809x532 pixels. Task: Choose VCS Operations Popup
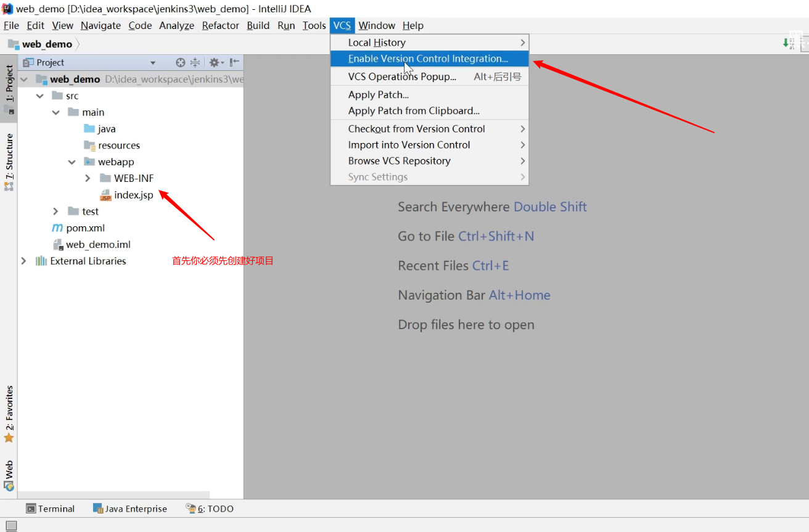(x=430, y=77)
